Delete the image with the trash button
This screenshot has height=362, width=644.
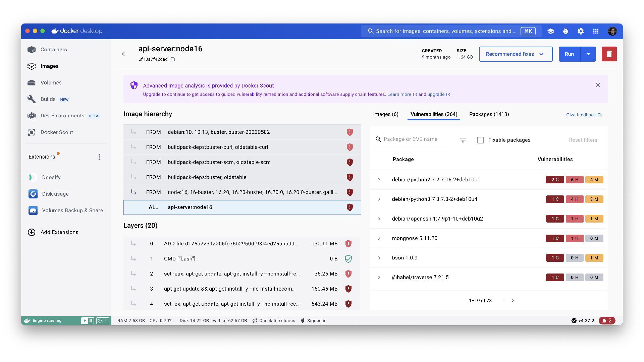[609, 54]
